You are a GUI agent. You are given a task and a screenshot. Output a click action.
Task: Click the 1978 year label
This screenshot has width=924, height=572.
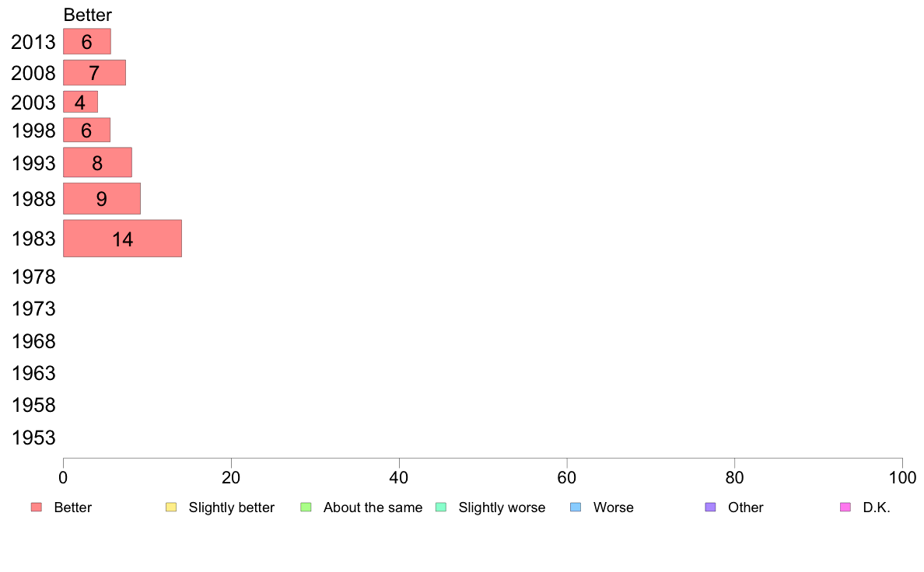(x=33, y=277)
